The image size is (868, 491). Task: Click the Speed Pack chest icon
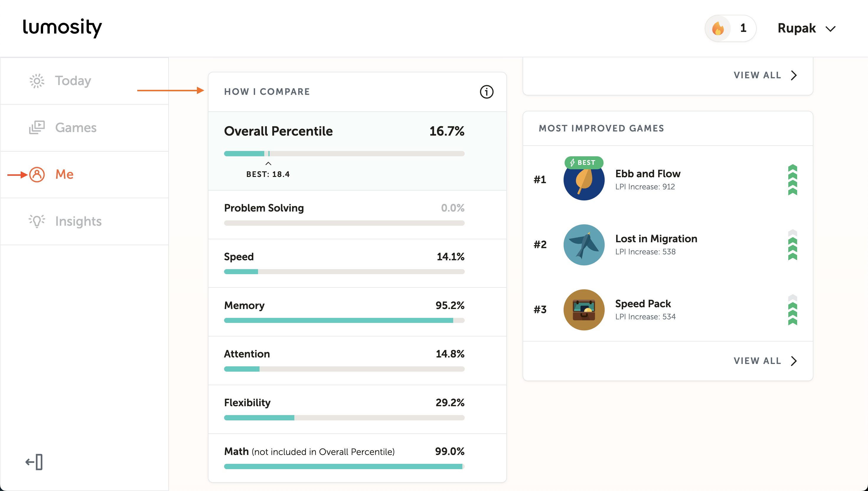coord(584,310)
